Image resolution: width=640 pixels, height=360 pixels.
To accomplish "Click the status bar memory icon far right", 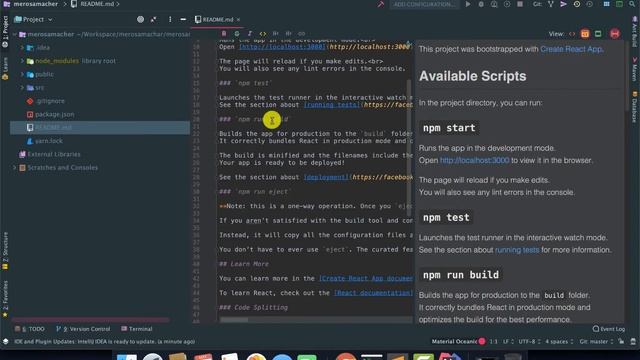I will (x=633, y=341).
